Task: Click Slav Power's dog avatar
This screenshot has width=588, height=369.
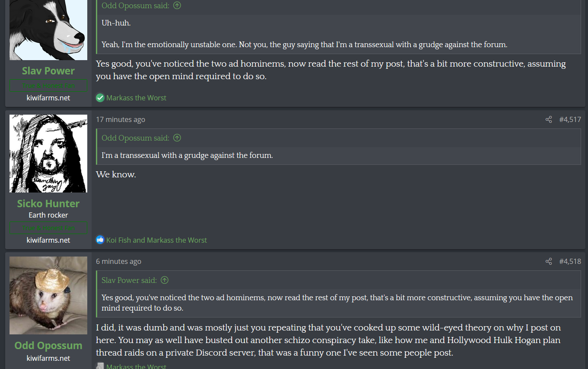Action: point(48,30)
